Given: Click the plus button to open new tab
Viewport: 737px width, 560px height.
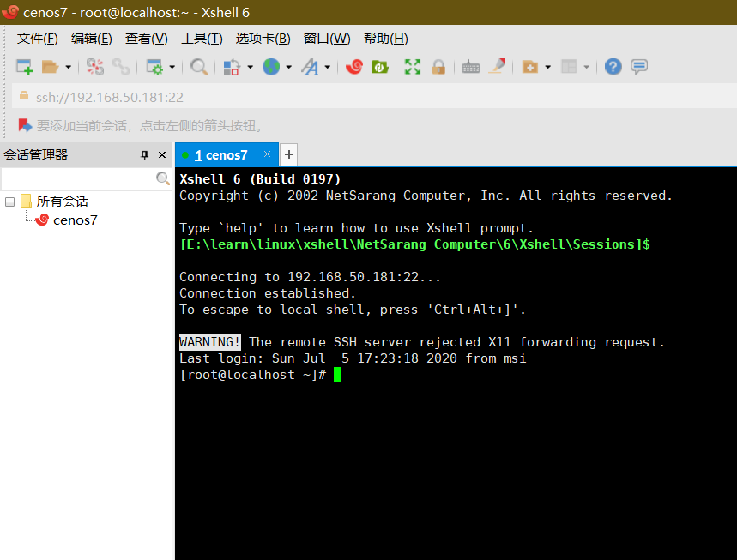Looking at the screenshot, I should pos(287,154).
